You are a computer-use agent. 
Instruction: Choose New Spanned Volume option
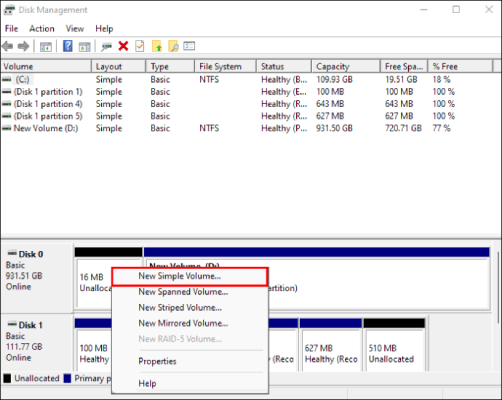coord(183,292)
